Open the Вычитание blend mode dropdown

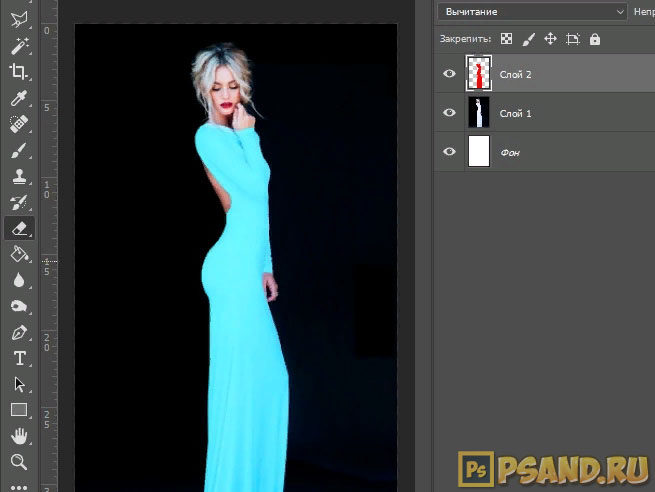coord(532,12)
